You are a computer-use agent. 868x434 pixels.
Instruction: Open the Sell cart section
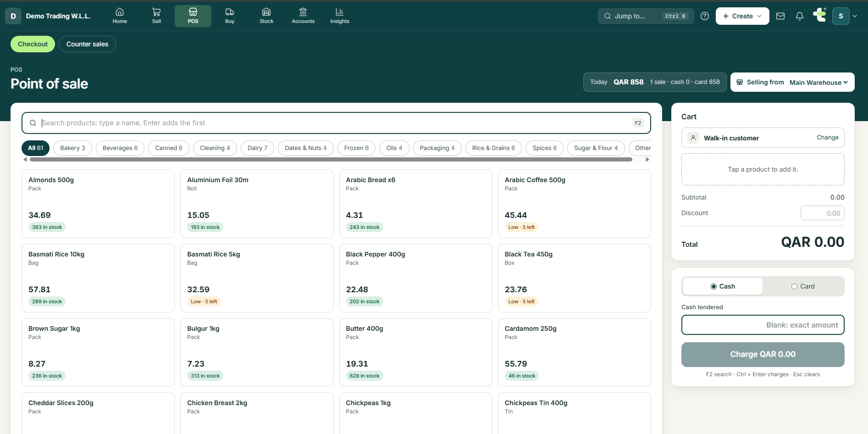(156, 16)
